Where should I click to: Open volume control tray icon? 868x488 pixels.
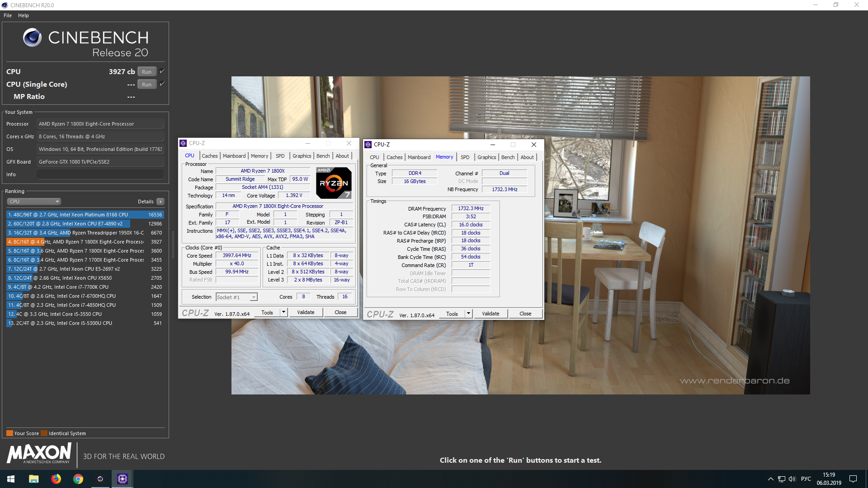(792, 479)
